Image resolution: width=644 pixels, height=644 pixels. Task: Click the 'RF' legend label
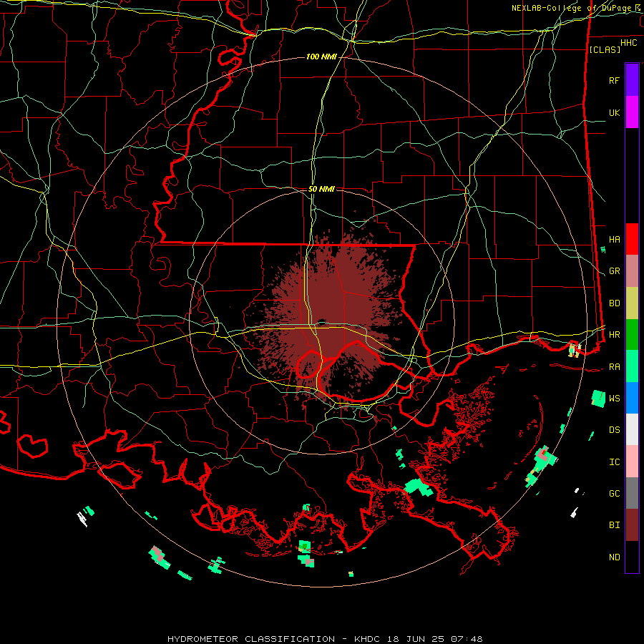point(614,80)
